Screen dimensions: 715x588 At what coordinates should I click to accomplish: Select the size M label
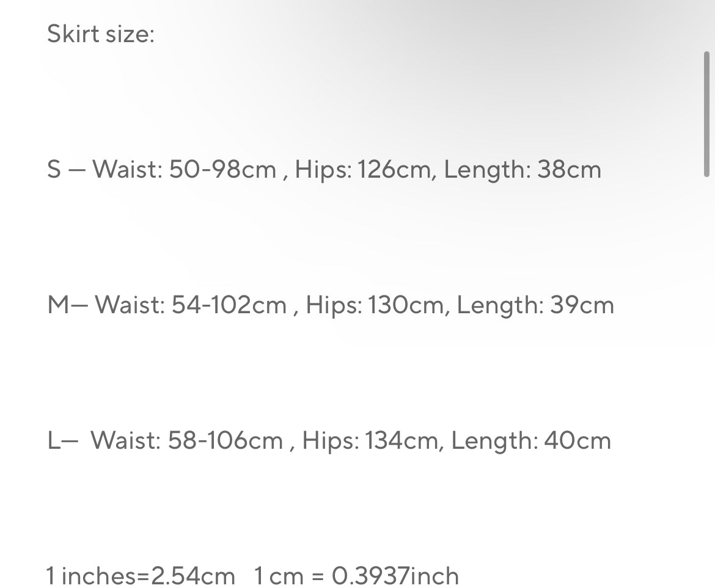(59, 305)
